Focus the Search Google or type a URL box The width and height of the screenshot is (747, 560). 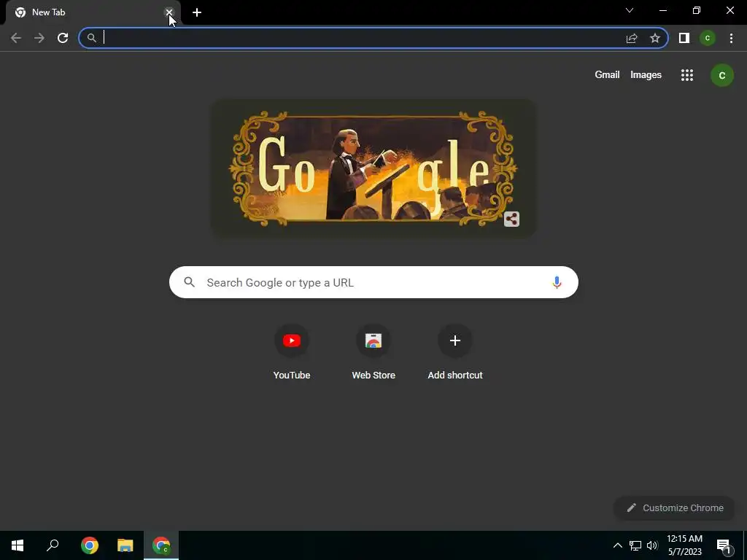(373, 282)
